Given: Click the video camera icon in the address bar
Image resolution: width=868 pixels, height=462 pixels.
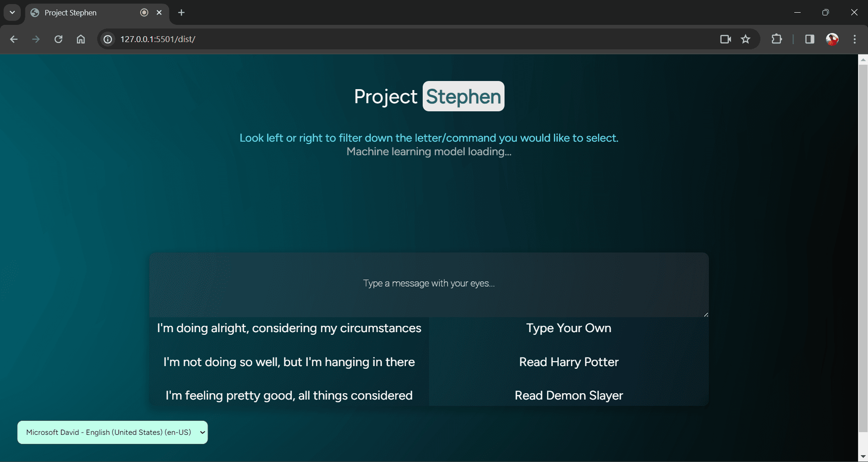Looking at the screenshot, I should click(725, 39).
